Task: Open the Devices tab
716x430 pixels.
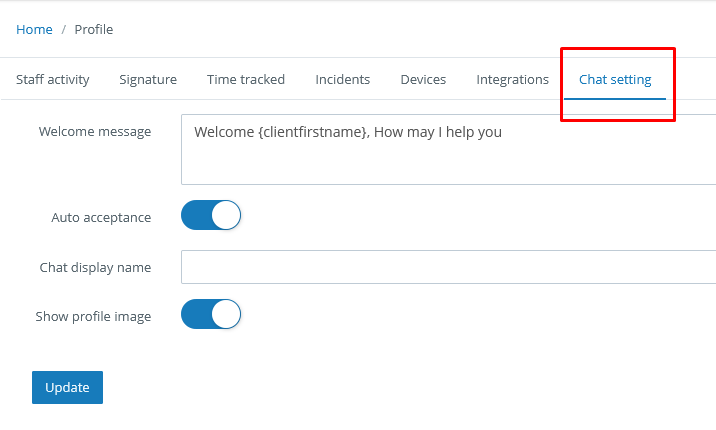Action: (423, 80)
